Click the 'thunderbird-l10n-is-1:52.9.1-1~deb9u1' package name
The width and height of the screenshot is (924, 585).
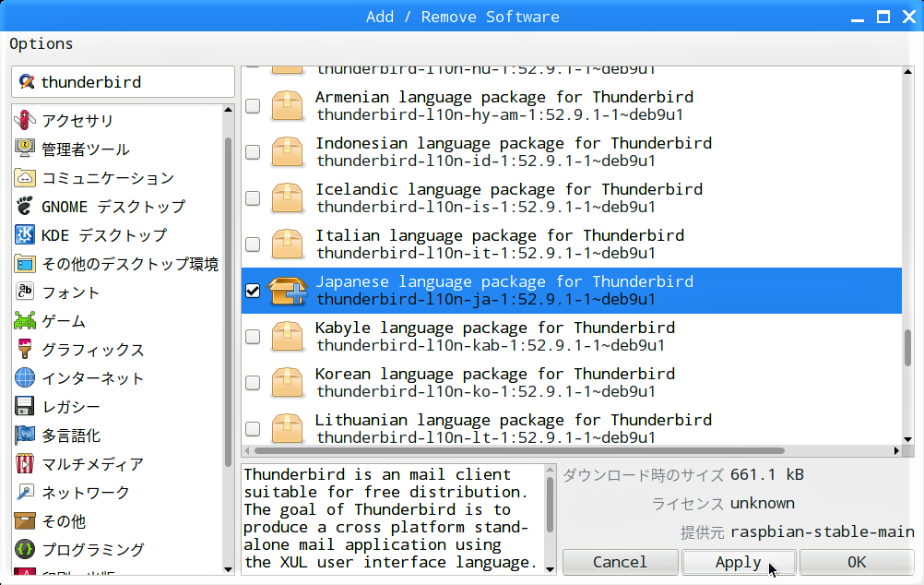click(x=486, y=207)
